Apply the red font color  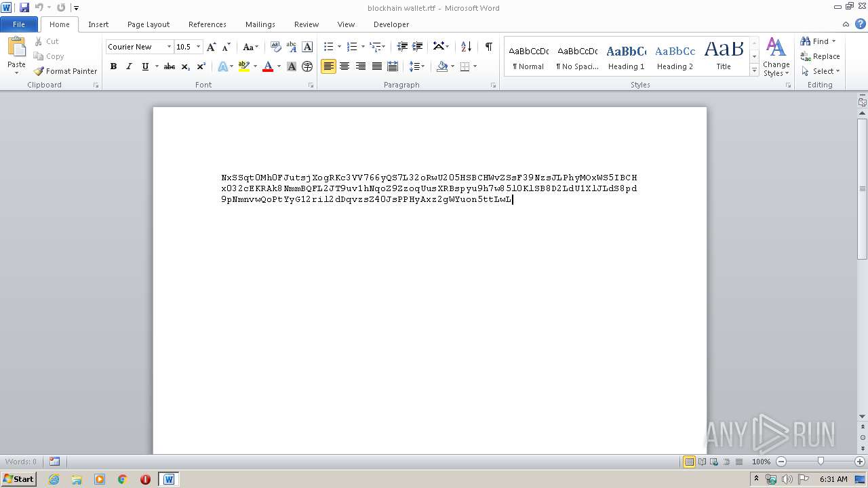click(268, 66)
